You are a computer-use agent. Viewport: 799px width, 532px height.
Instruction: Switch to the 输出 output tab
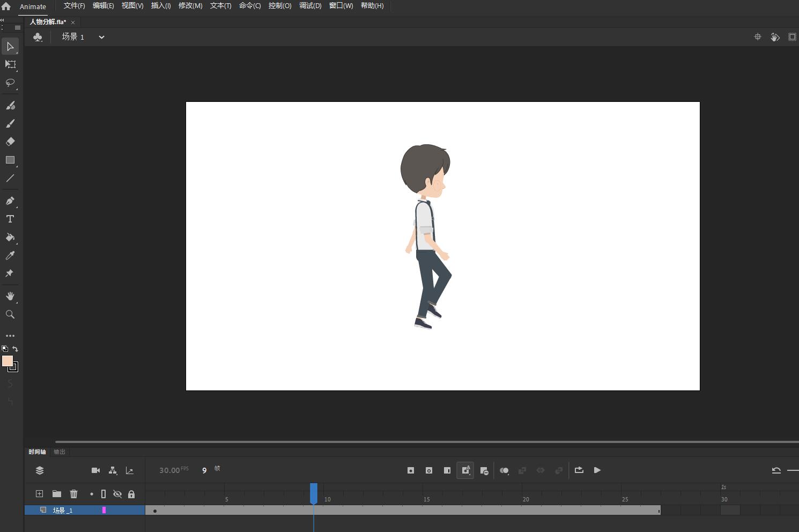pyautogui.click(x=60, y=452)
